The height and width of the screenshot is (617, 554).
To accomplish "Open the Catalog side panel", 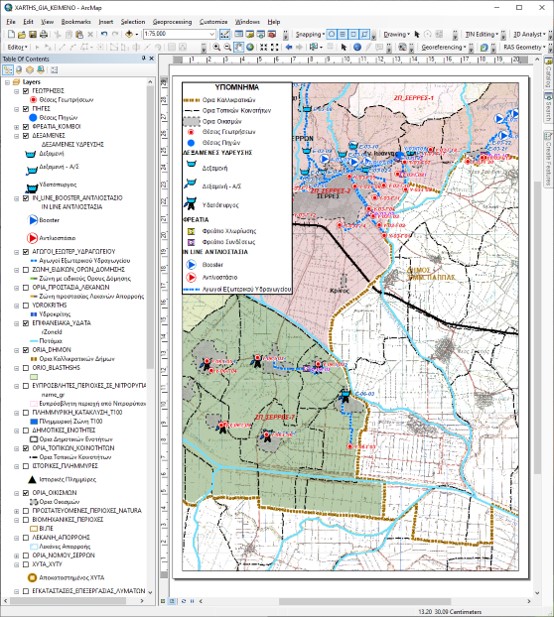I will pyautogui.click(x=548, y=74).
